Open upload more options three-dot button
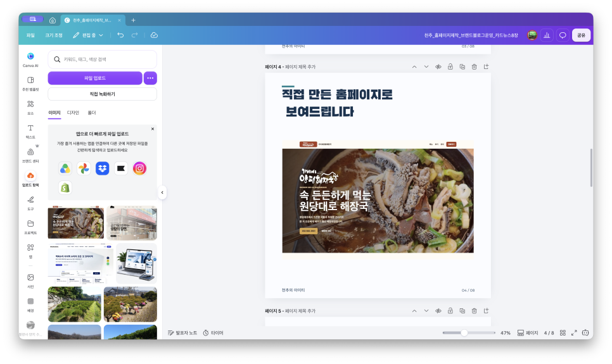 (150, 78)
